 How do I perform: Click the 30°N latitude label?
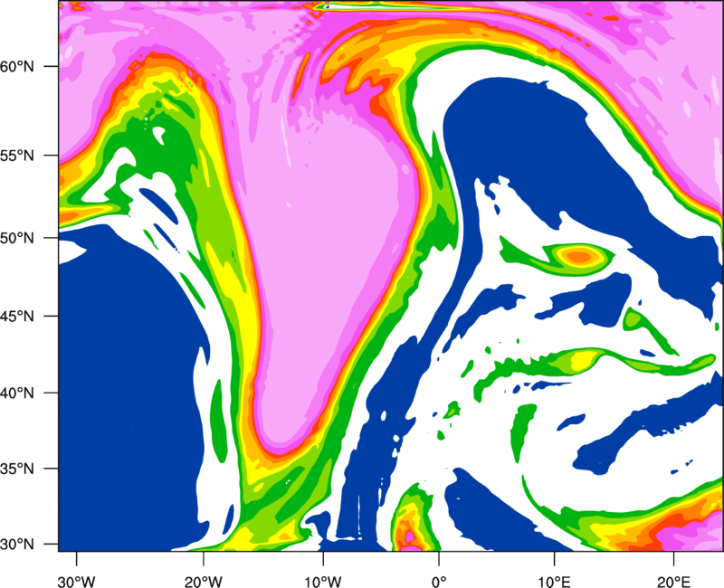(x=17, y=545)
